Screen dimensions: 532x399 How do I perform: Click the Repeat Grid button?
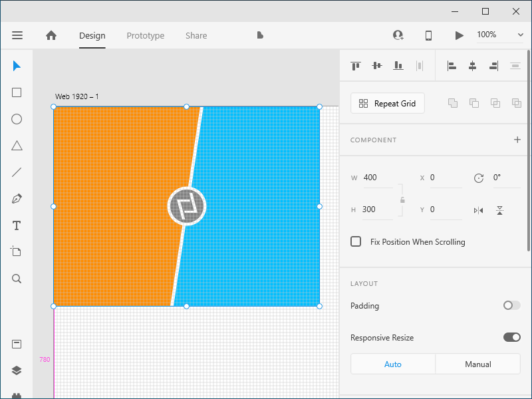pyautogui.click(x=387, y=103)
